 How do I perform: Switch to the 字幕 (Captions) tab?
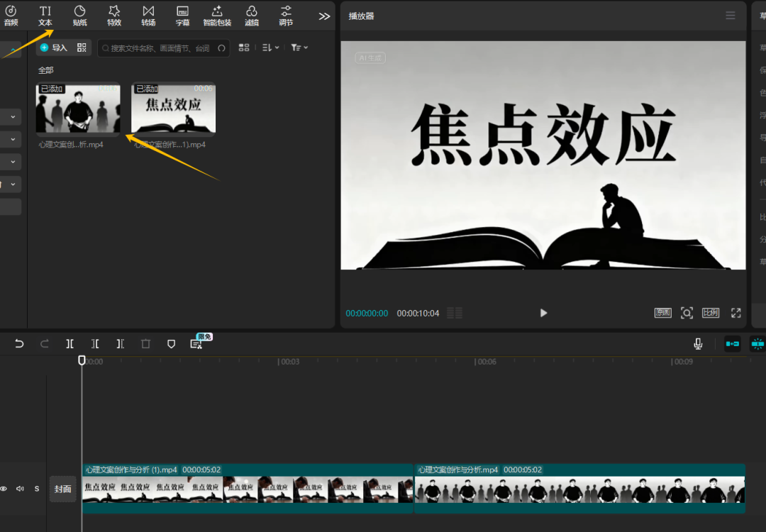(182, 15)
